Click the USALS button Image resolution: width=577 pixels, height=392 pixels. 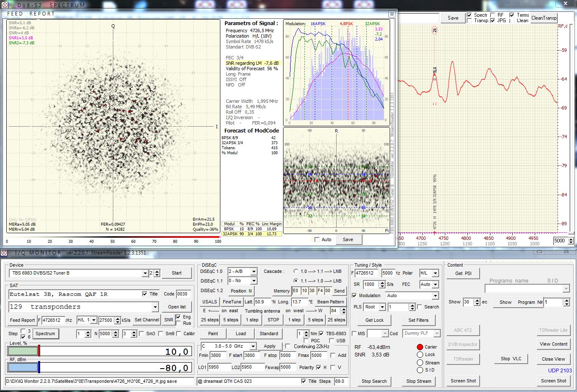pos(209,302)
